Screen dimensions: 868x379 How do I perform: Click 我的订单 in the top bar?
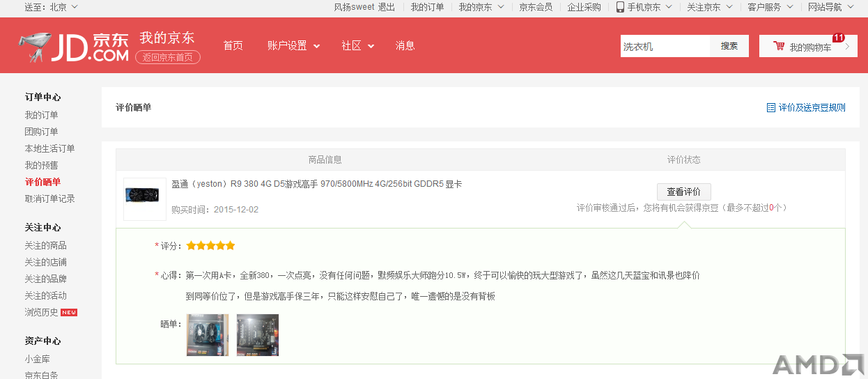427,7
